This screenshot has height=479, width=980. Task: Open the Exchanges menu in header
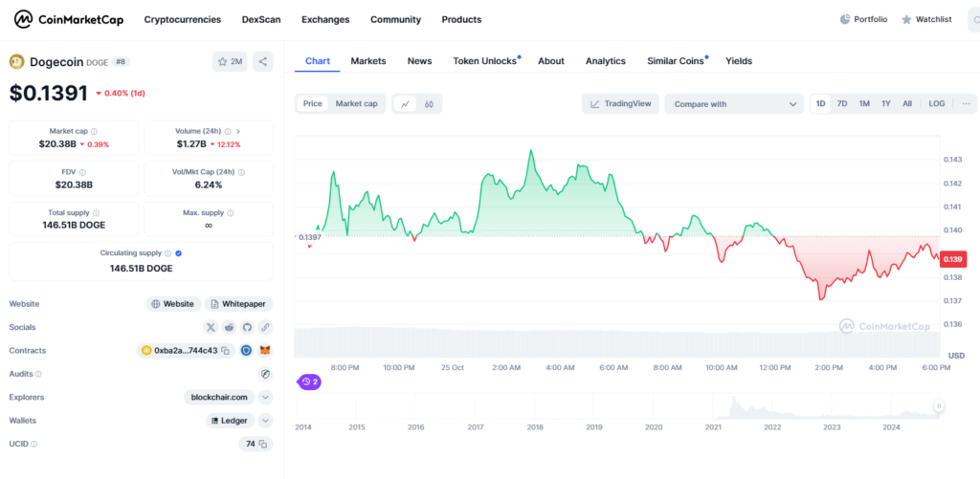(x=325, y=19)
